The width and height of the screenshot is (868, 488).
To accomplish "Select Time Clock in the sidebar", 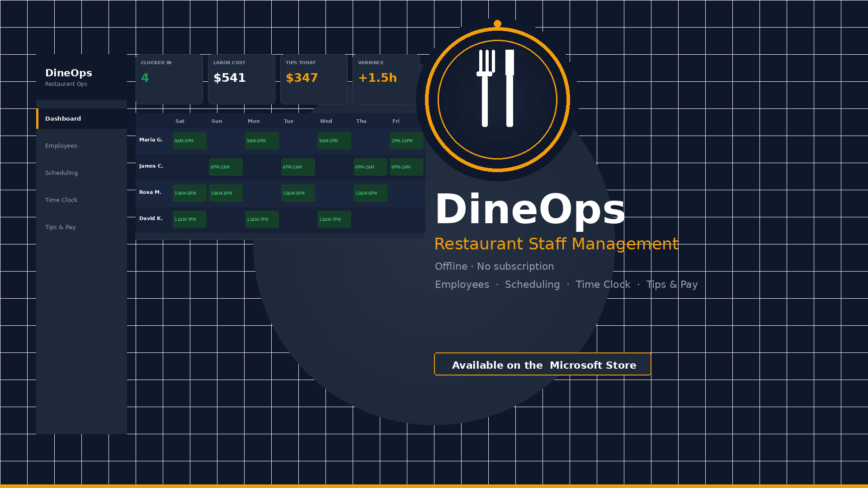I will [82, 200].
